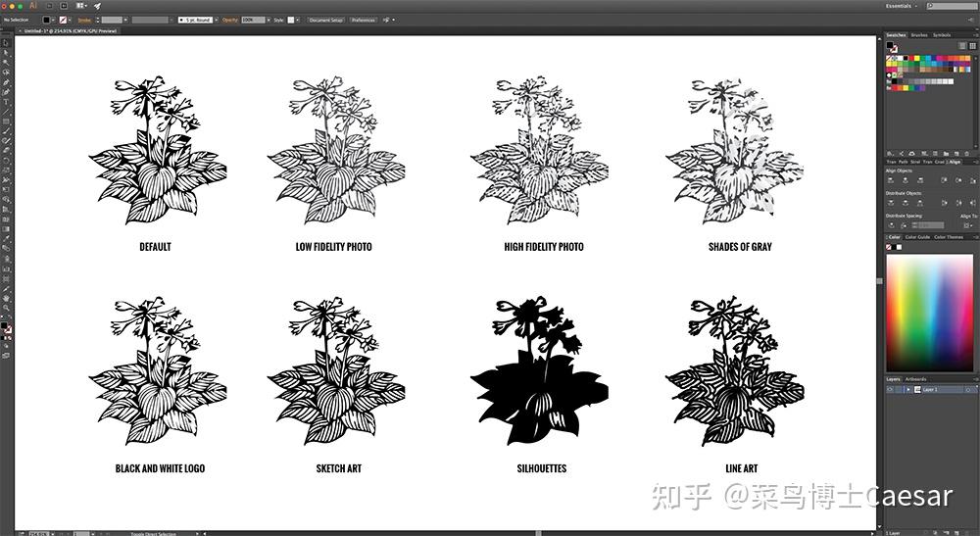Expand Layer 1 disclosure triangle

[x=908, y=389]
